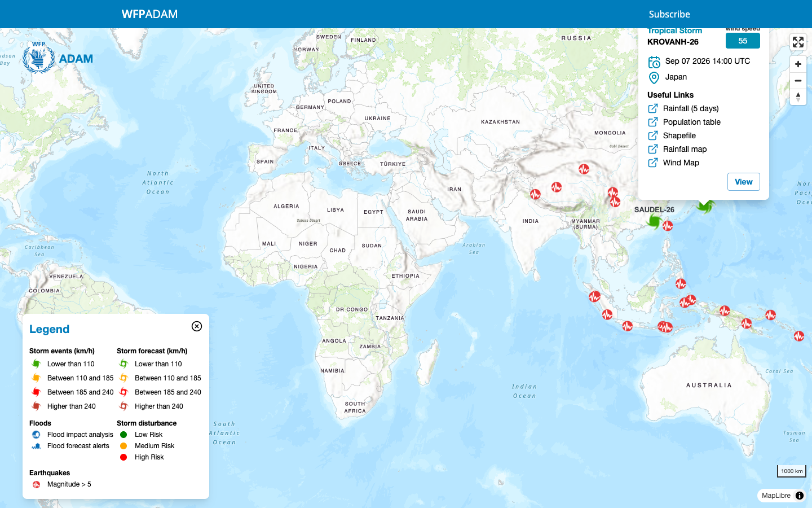Close the Legend panel
812x508 pixels.
coord(197,326)
